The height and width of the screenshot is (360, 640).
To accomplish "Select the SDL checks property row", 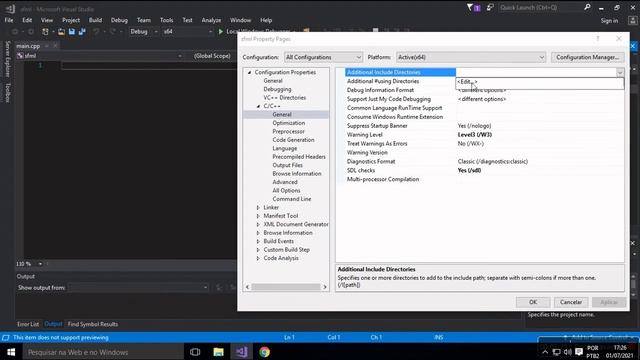I will 484,170.
